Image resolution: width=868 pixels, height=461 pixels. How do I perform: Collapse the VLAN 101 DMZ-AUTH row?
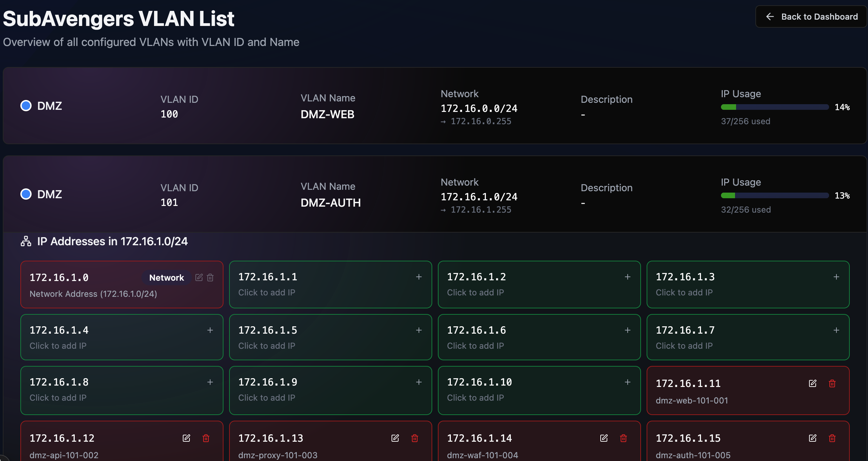pyautogui.click(x=434, y=194)
